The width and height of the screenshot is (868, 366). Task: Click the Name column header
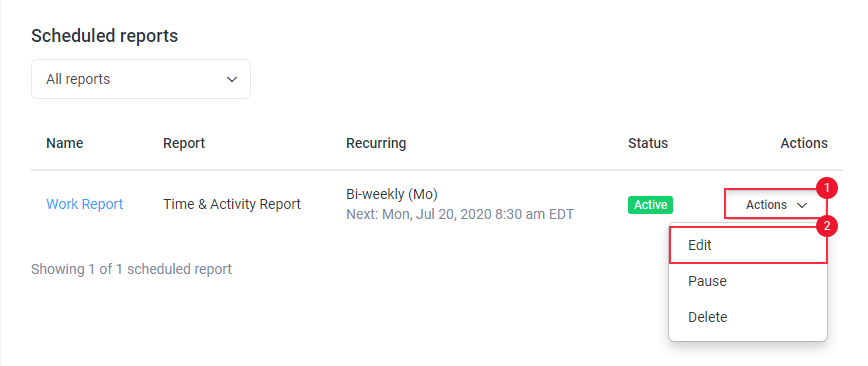click(x=65, y=143)
